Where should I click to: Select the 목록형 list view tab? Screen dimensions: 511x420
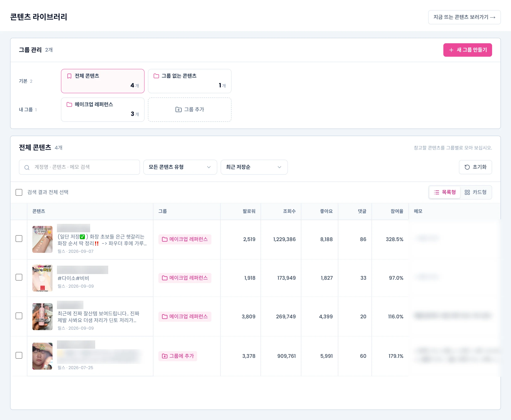point(445,192)
